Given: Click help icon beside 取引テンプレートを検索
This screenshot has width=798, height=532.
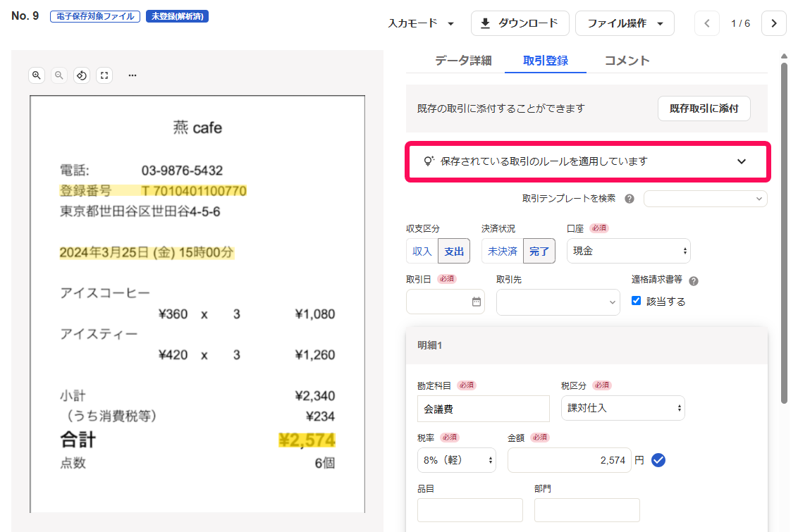Looking at the screenshot, I should (630, 199).
